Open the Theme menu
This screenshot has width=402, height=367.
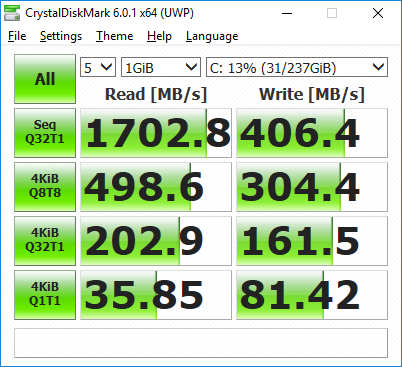(x=115, y=36)
